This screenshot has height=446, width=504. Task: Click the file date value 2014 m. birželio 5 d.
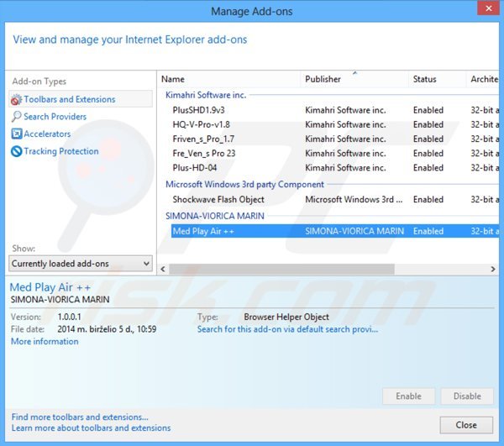coord(107,329)
